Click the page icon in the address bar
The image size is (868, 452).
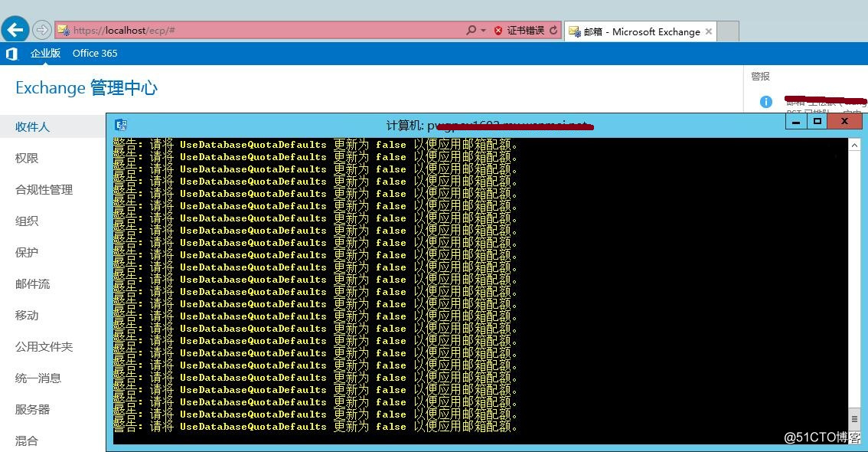(64, 30)
